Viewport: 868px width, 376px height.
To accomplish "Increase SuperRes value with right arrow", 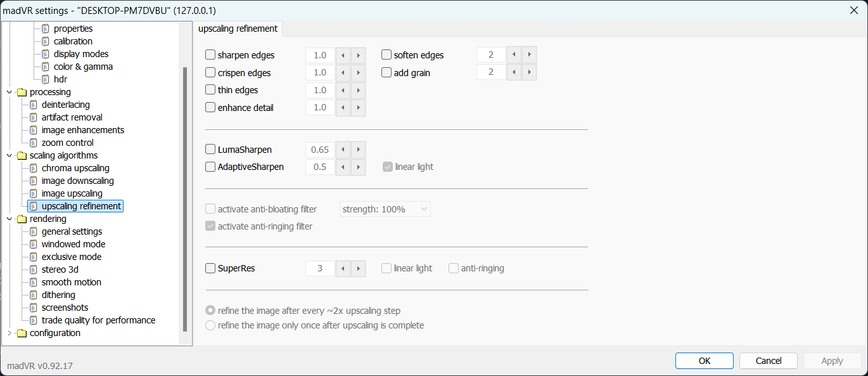I will (x=358, y=268).
